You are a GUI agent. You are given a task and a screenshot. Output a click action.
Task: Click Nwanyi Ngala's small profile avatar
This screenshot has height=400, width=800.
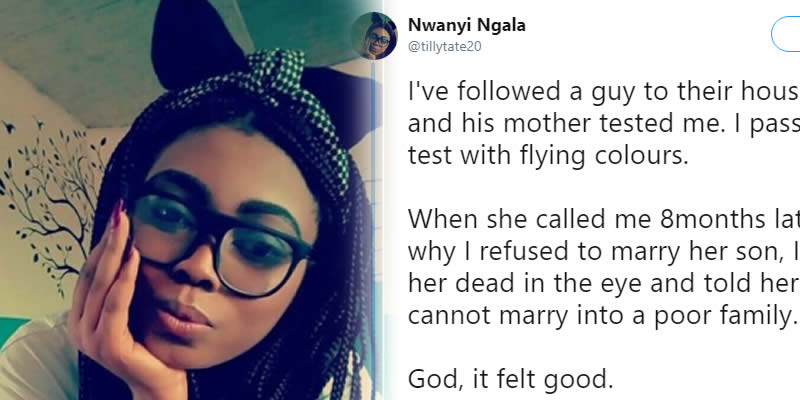click(381, 37)
